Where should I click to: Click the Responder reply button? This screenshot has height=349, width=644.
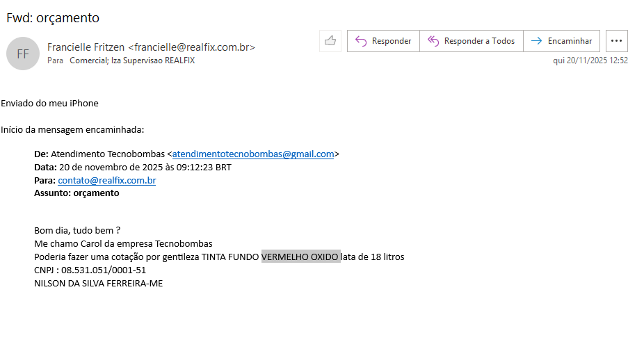coord(383,41)
